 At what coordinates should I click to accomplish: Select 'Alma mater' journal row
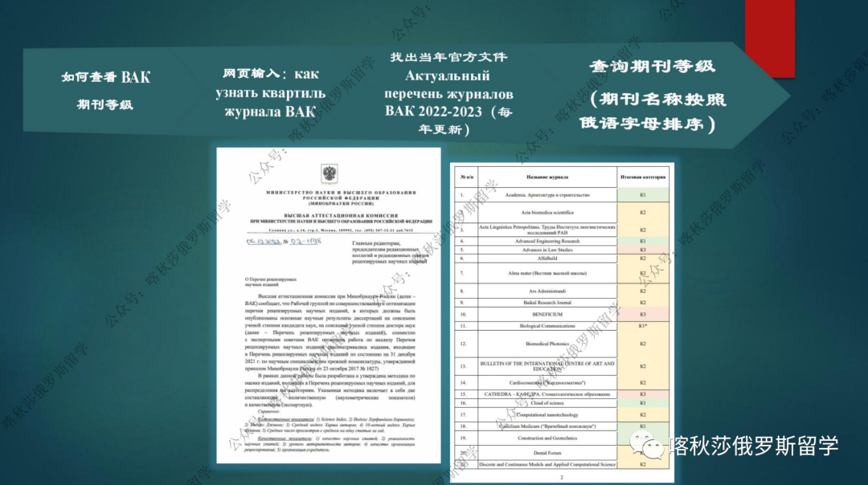click(562, 273)
